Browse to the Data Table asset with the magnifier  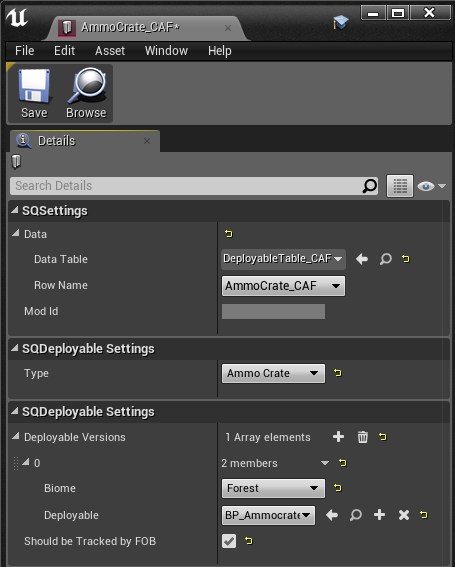click(x=386, y=259)
